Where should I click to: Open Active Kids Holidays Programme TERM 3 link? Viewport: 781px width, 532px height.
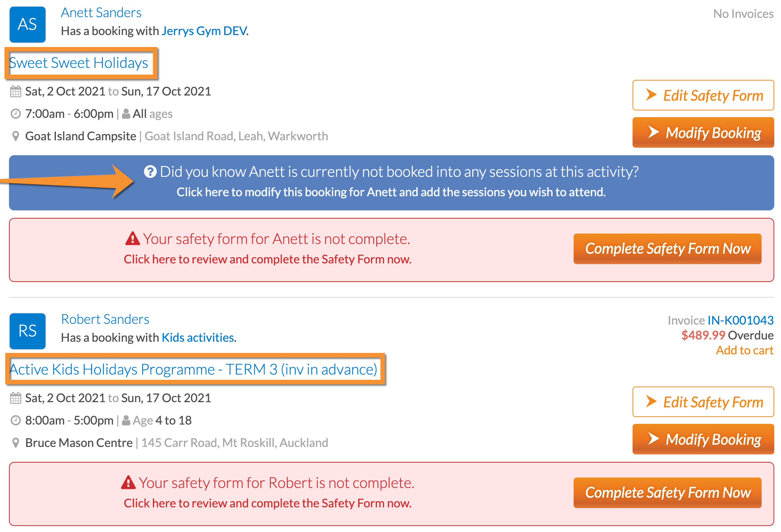(193, 369)
